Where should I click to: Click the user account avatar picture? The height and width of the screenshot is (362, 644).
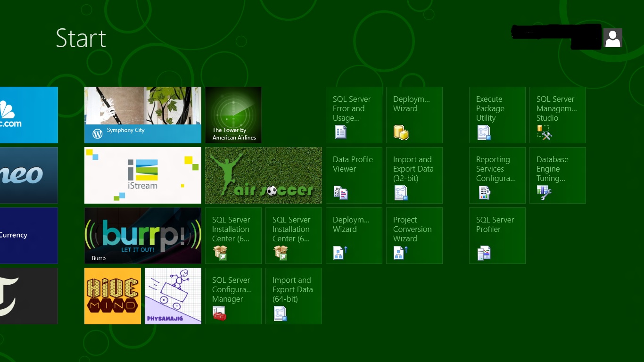612,38
